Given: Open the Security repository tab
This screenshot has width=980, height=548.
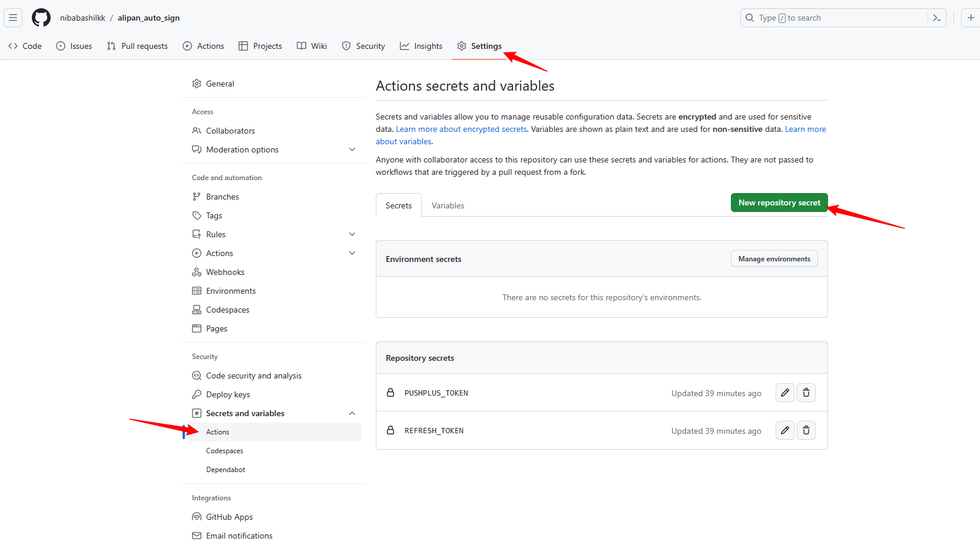Looking at the screenshot, I should coord(363,46).
